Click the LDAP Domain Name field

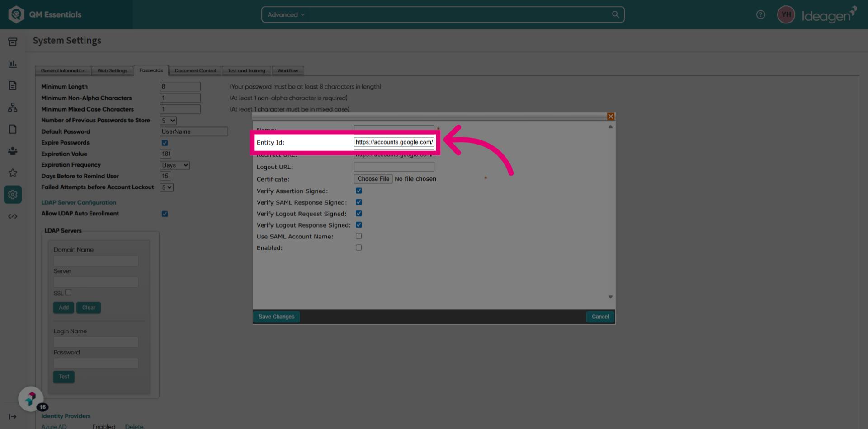[x=96, y=261]
